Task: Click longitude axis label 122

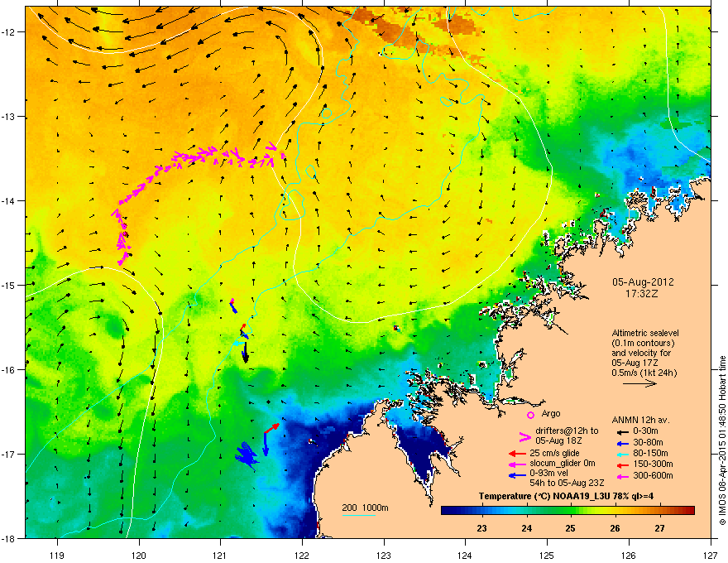Action: [x=302, y=555]
